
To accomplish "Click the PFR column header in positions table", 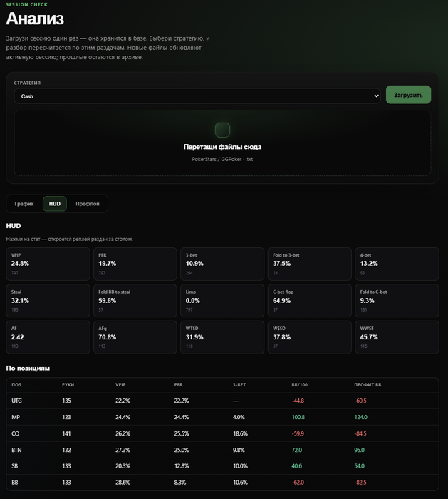I will [178, 385].
